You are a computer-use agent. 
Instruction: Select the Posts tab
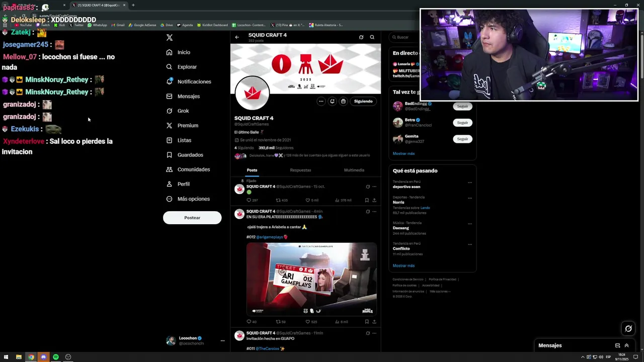(x=252, y=170)
